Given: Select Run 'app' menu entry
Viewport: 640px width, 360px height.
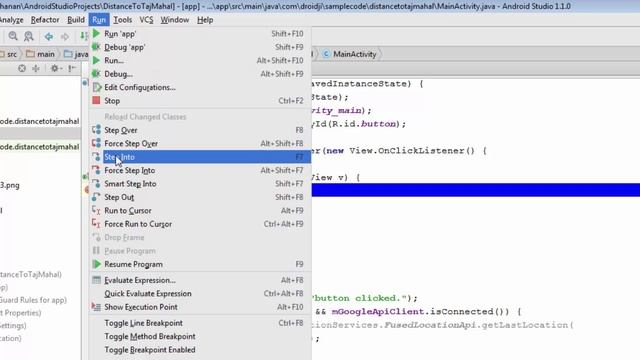Looking at the screenshot, I should point(200,34).
